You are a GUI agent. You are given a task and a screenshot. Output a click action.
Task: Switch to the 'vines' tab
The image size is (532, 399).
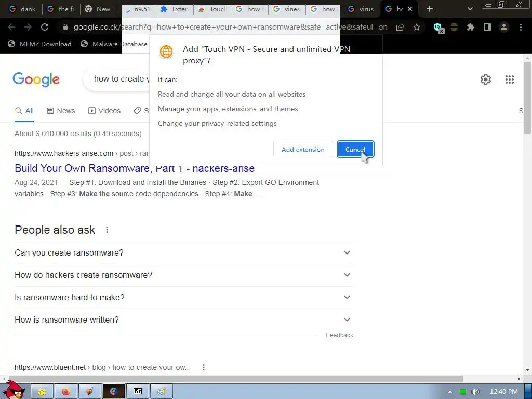[287, 9]
